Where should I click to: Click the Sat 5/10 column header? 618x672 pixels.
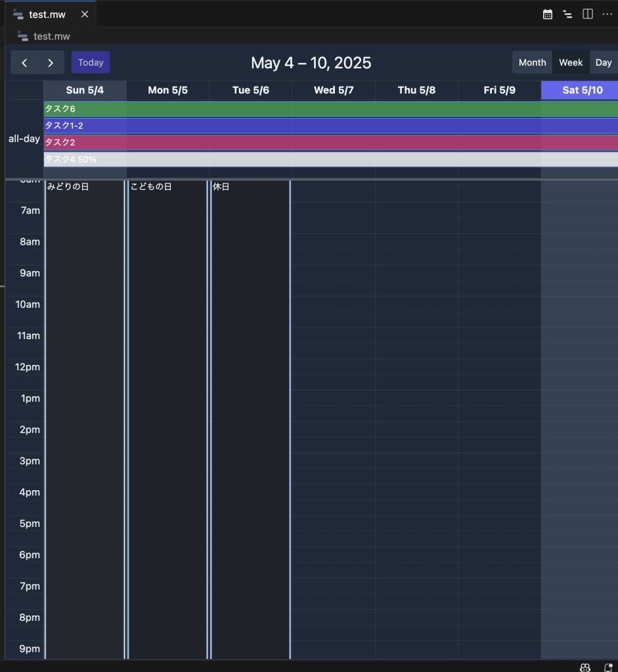coord(582,91)
